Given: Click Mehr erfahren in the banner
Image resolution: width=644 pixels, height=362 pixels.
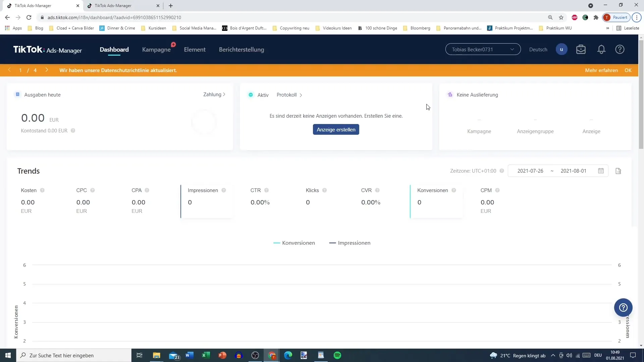Looking at the screenshot, I should 601,70.
